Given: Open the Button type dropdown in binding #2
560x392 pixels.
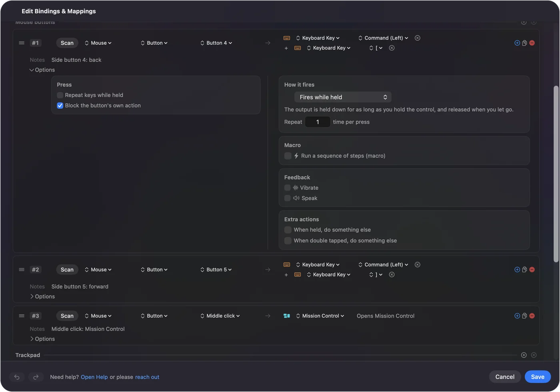Looking at the screenshot, I should pyautogui.click(x=154, y=270).
